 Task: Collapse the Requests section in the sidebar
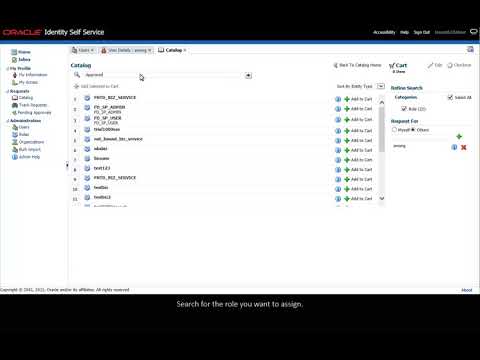[8, 91]
